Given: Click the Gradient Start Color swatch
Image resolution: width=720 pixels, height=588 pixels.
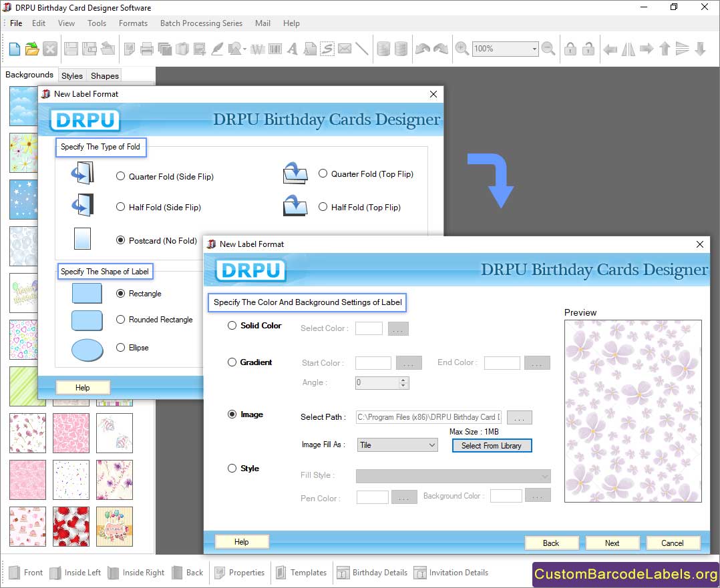Looking at the screenshot, I should [373, 362].
